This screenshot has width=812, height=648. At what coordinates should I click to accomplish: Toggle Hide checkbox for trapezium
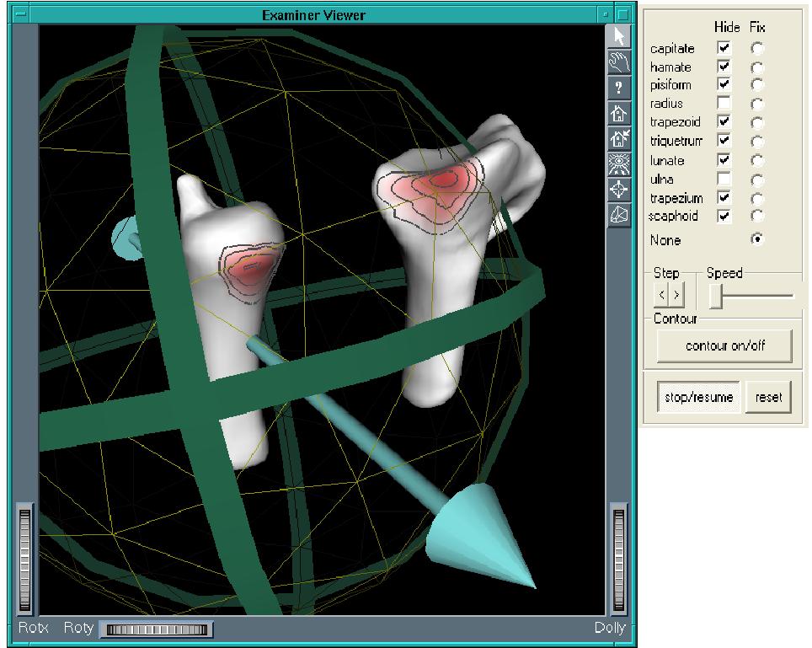724,197
